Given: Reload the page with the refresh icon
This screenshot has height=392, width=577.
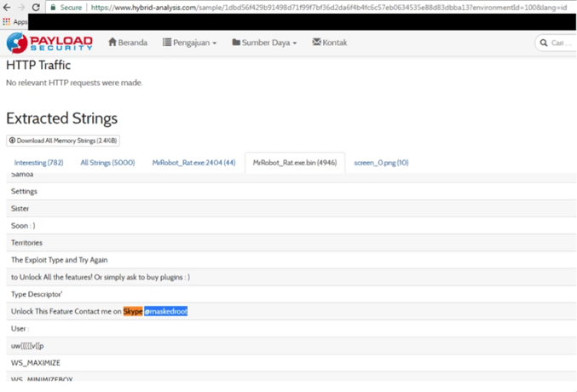Looking at the screenshot, I should [x=36, y=7].
